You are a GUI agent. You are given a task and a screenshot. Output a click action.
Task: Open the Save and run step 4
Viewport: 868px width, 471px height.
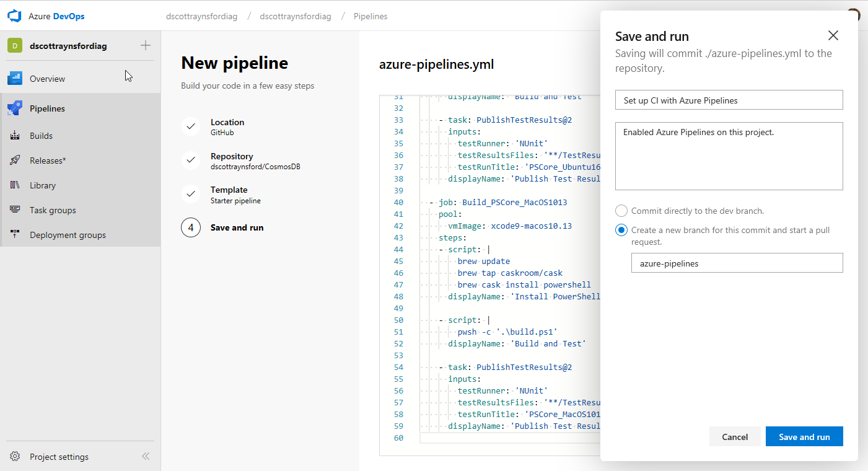point(191,227)
